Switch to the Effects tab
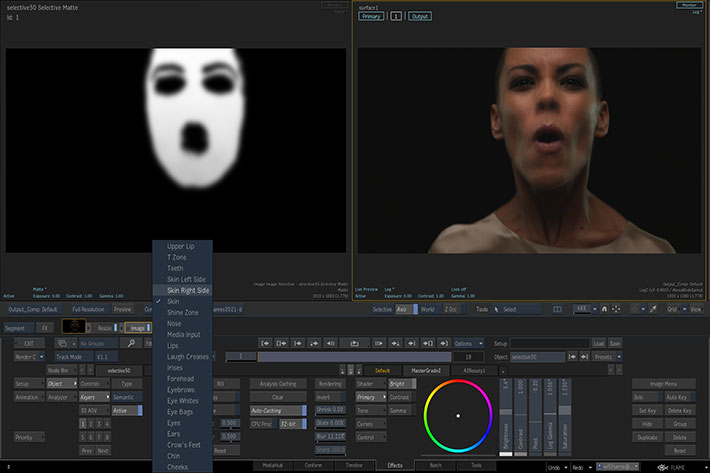Image resolution: width=710 pixels, height=473 pixels. point(395,466)
